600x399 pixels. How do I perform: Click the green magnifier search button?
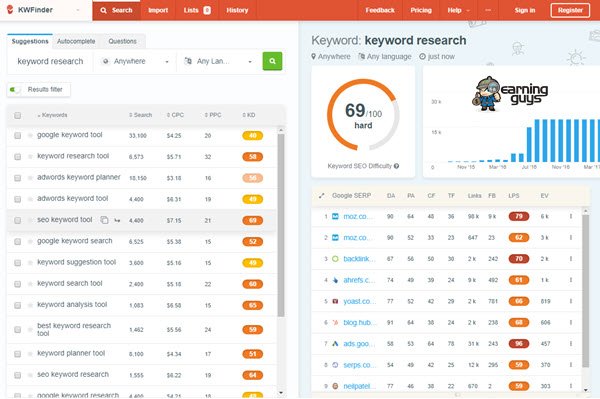point(272,61)
